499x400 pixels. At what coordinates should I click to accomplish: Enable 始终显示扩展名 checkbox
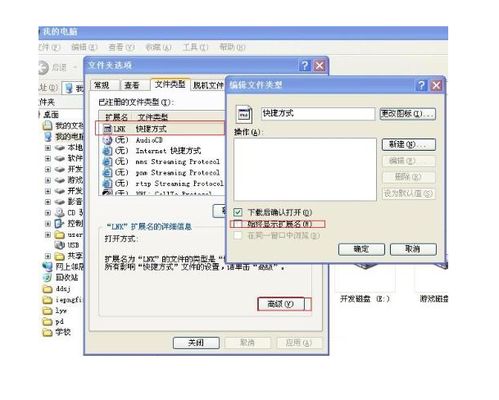(238, 224)
